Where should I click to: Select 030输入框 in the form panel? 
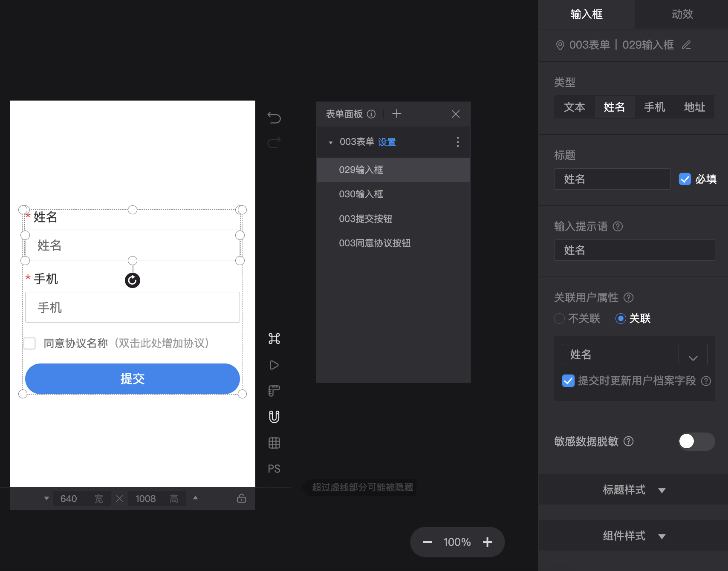coord(393,194)
